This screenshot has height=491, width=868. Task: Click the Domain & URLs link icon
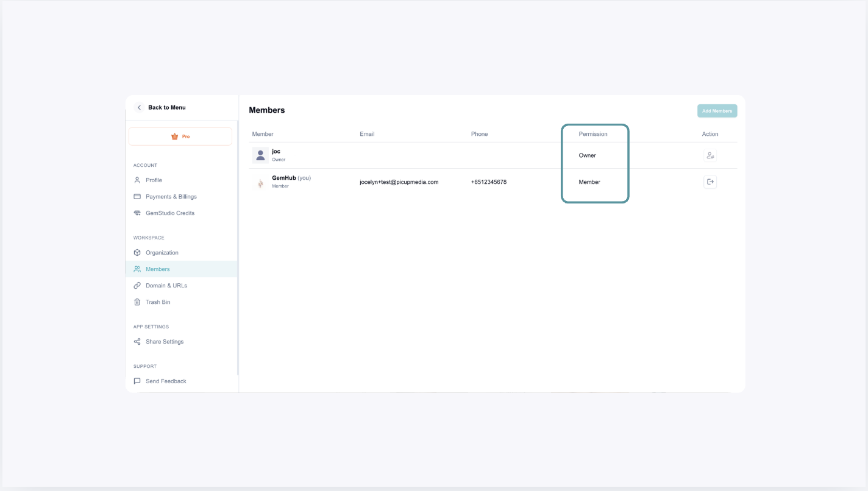click(x=137, y=285)
